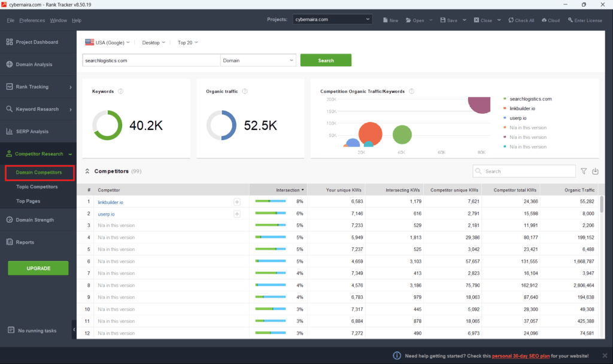Open the Preferences menu
Screen dimensions: 613x364
point(32,20)
